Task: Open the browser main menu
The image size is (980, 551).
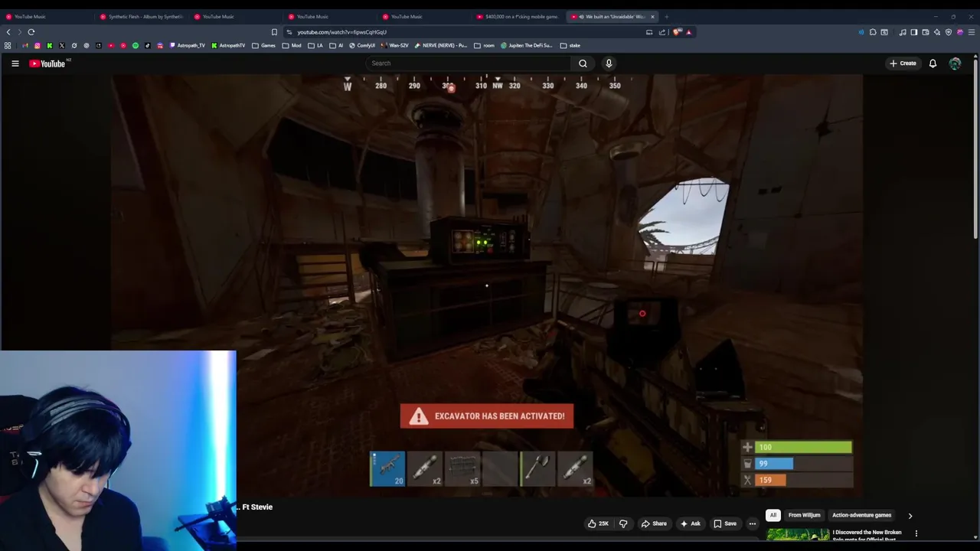Action: click(x=972, y=32)
